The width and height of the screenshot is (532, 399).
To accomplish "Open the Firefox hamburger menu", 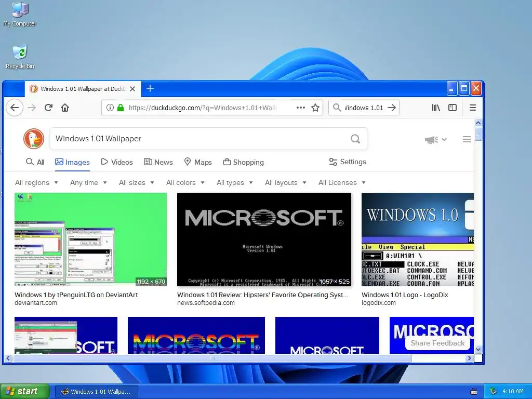I will tap(473, 108).
